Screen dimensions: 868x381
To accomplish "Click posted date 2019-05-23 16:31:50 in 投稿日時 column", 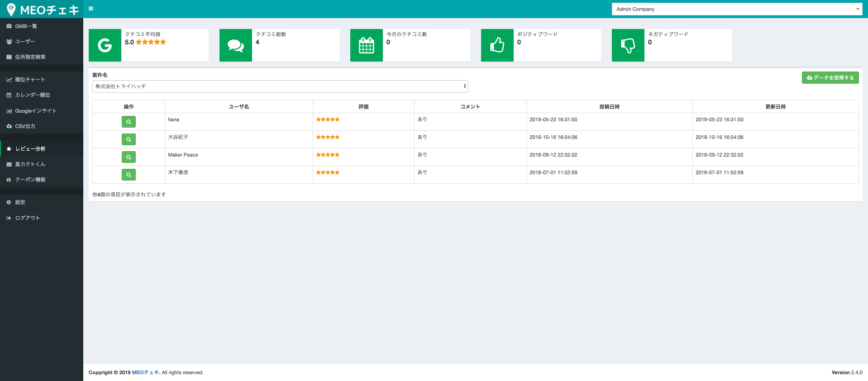I will 553,120.
